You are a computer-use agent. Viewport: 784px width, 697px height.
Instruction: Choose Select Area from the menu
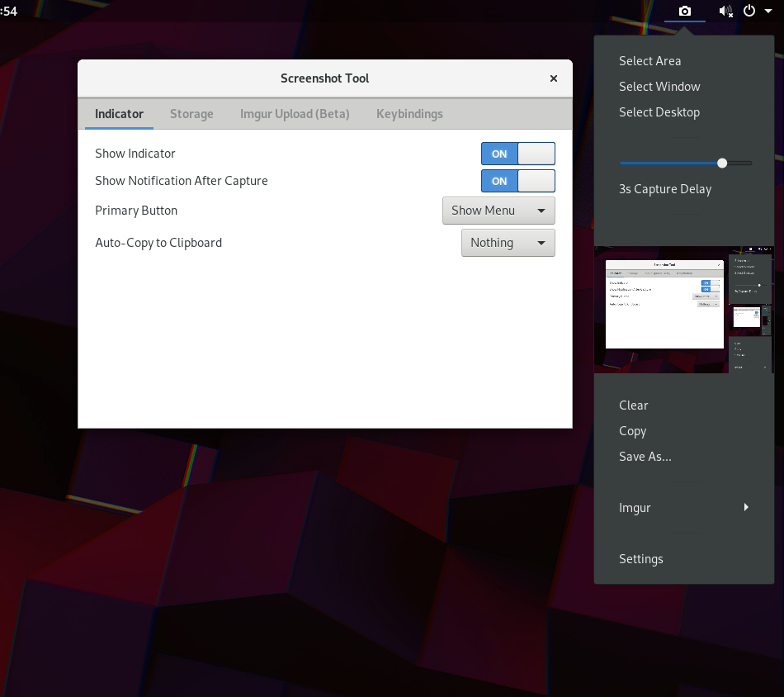click(x=649, y=61)
